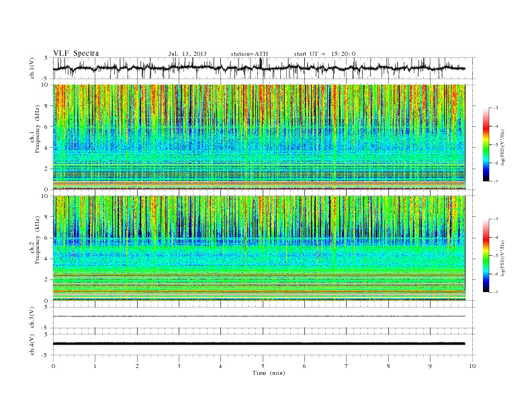Click the "VLF Spectra" plot title

[x=76, y=53]
